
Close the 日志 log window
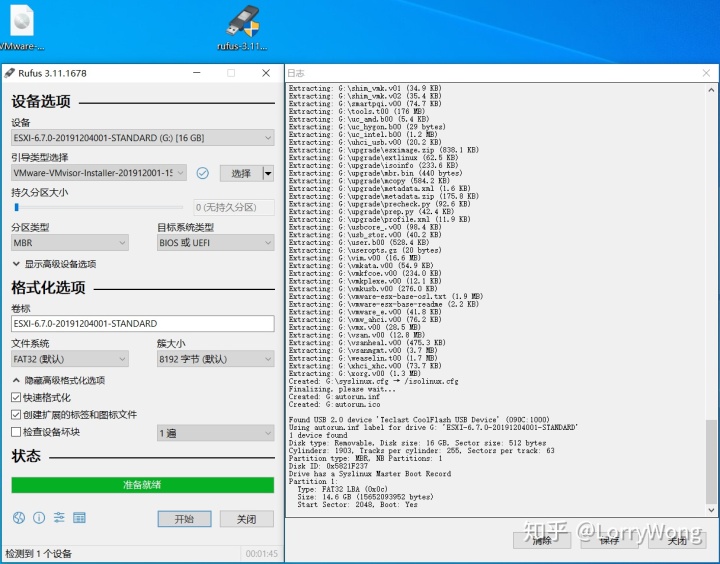coord(706,73)
